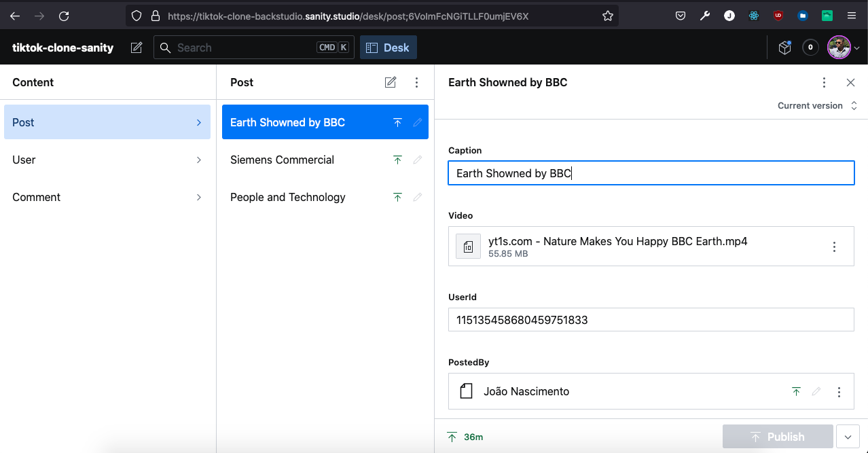Click the Caption text field

[x=651, y=173]
